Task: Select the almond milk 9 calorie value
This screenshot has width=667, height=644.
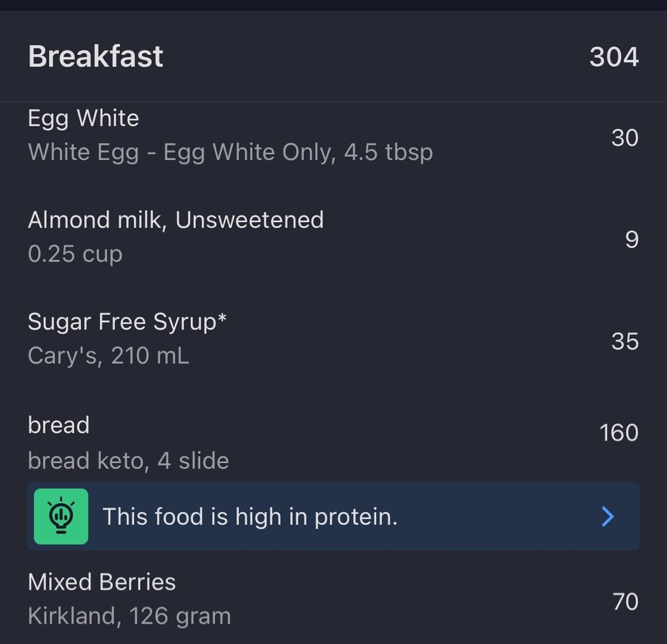Action: click(x=632, y=239)
